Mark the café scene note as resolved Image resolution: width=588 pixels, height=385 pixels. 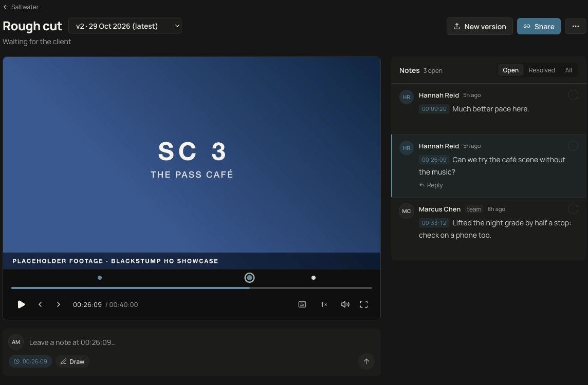(x=573, y=146)
